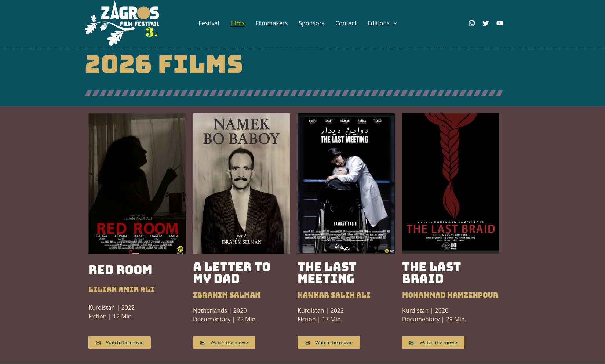Watch the movie A Letter to My Dad
This screenshot has width=605, height=364.
[224, 342]
